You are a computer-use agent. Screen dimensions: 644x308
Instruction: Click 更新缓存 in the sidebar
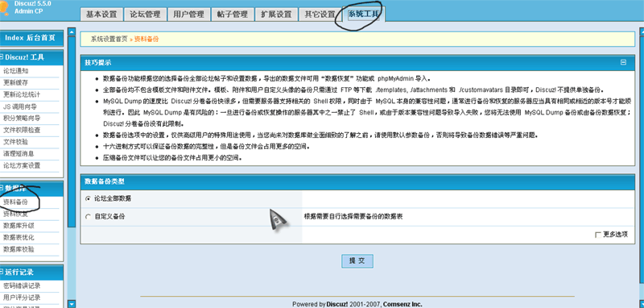pos(15,83)
